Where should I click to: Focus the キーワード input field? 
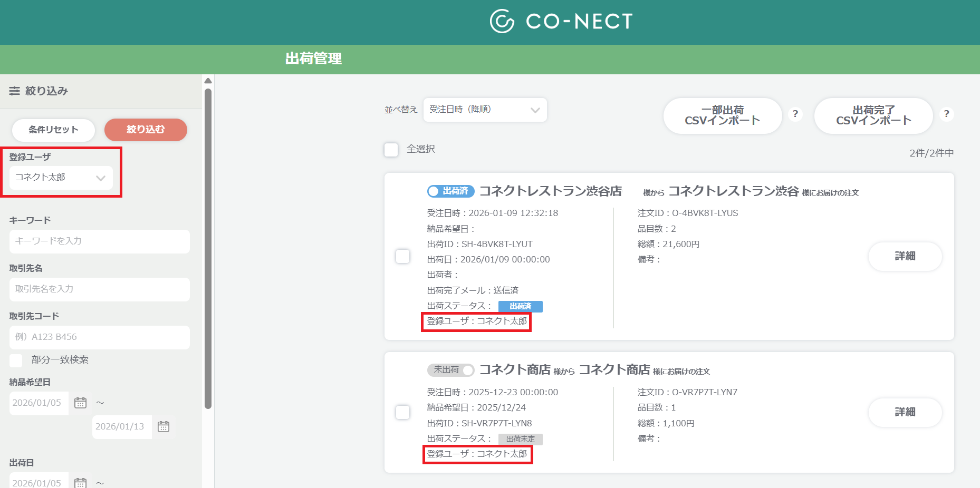click(x=99, y=241)
